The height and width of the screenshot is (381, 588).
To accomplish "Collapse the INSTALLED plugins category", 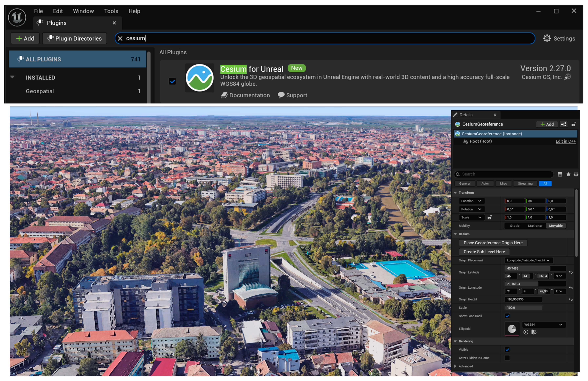I will pyautogui.click(x=12, y=77).
